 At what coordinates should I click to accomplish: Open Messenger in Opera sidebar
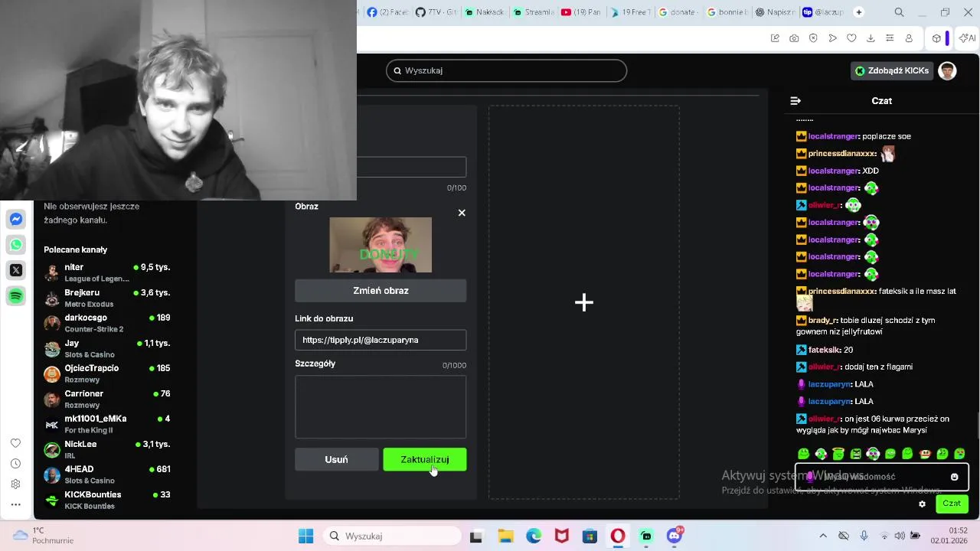(16, 220)
